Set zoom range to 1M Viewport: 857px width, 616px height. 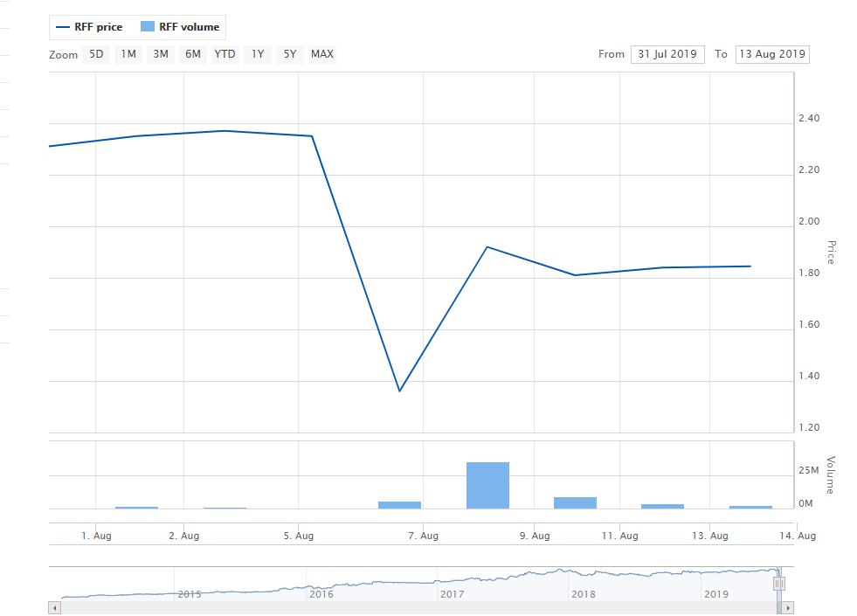(x=128, y=54)
